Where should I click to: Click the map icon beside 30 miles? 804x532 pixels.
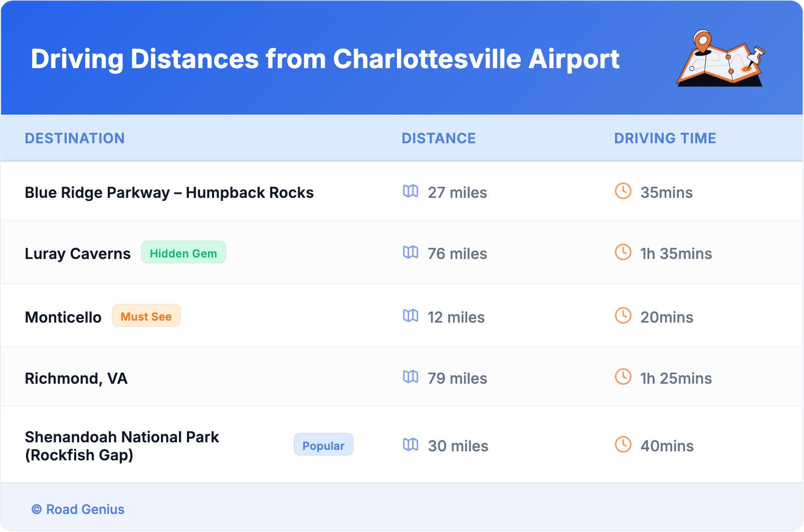411,445
